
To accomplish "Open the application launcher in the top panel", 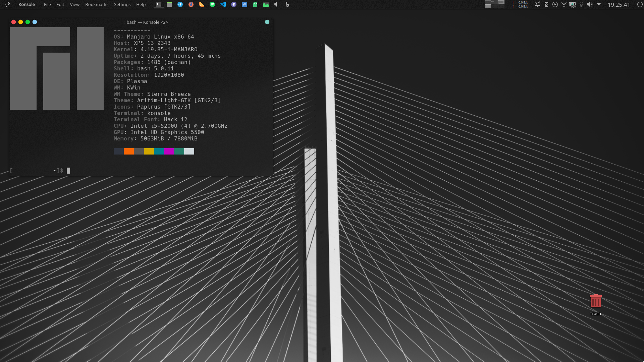I will (x=7, y=4).
